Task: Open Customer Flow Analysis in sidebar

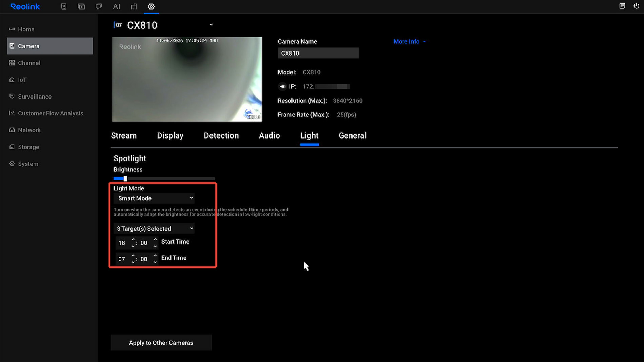Action: (50, 113)
